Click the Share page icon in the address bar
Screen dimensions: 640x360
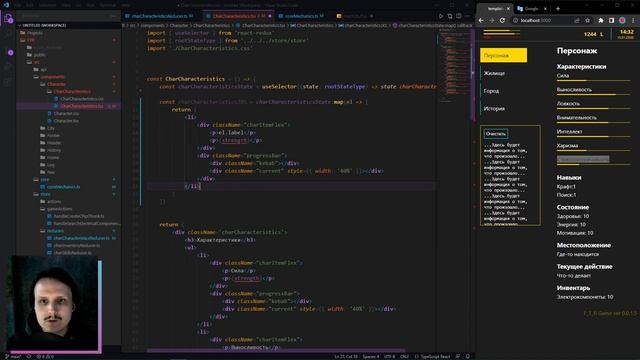coord(577,20)
